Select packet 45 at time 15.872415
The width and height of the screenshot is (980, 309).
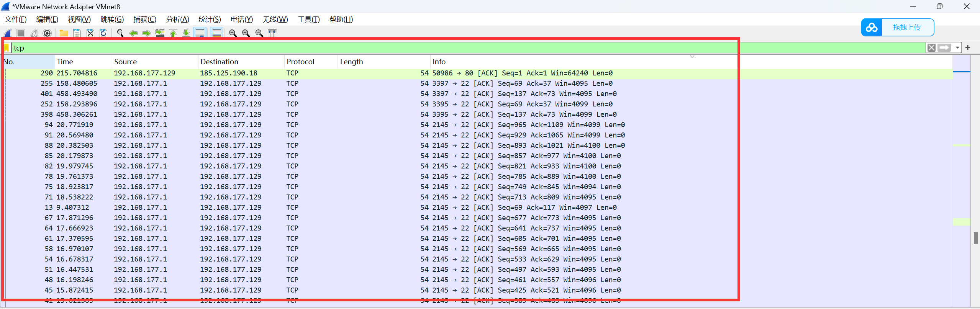[x=477, y=290]
